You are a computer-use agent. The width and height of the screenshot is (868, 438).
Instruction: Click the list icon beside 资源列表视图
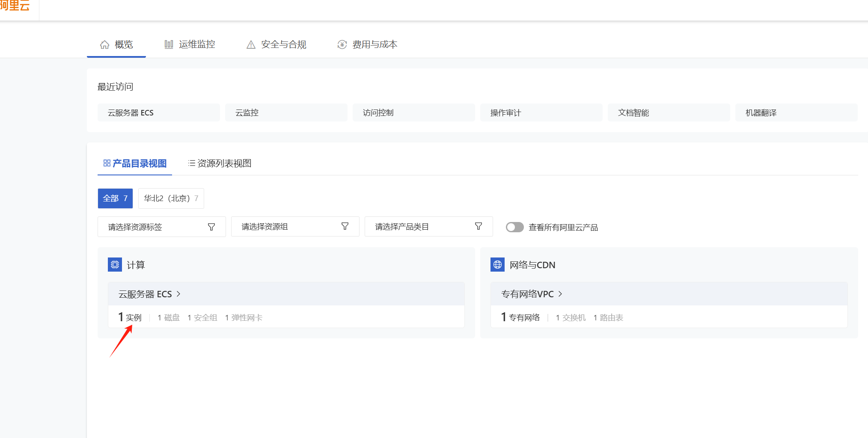tap(192, 163)
